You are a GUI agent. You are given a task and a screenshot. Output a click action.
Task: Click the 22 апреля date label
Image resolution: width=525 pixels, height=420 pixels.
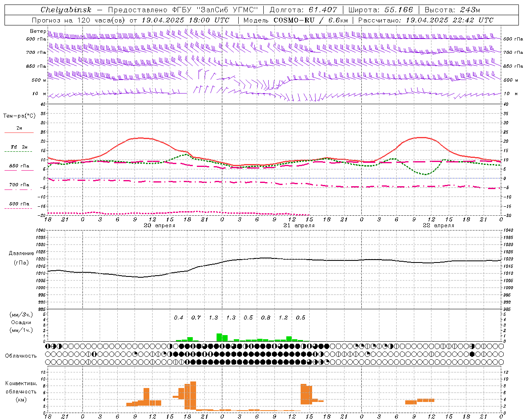(x=438, y=226)
